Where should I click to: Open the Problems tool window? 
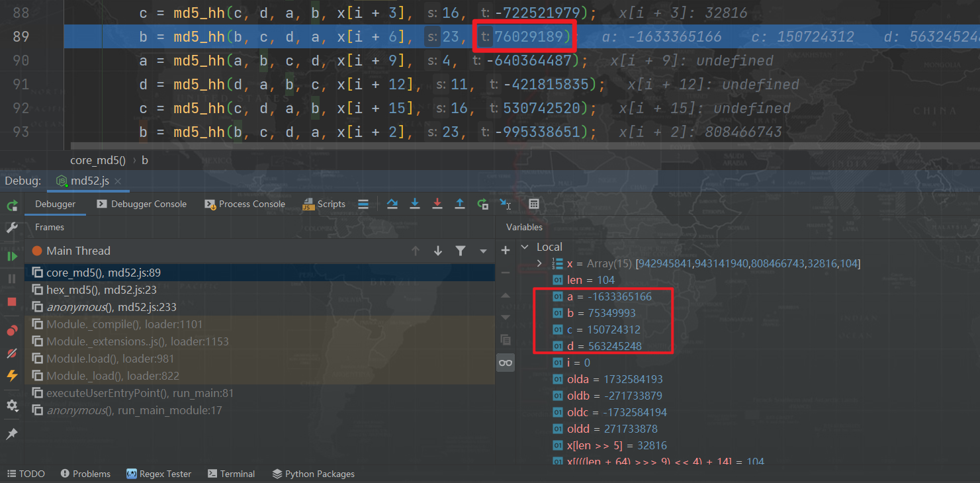[x=85, y=474]
